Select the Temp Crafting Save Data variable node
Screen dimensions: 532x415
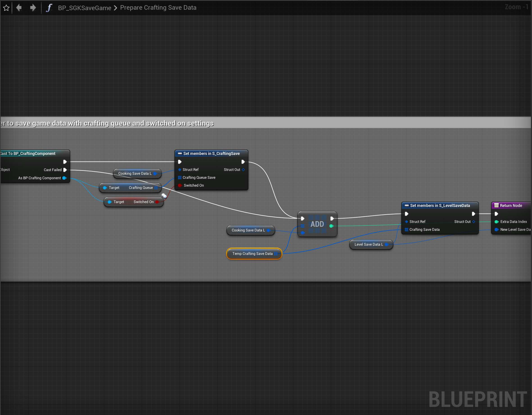(252, 254)
